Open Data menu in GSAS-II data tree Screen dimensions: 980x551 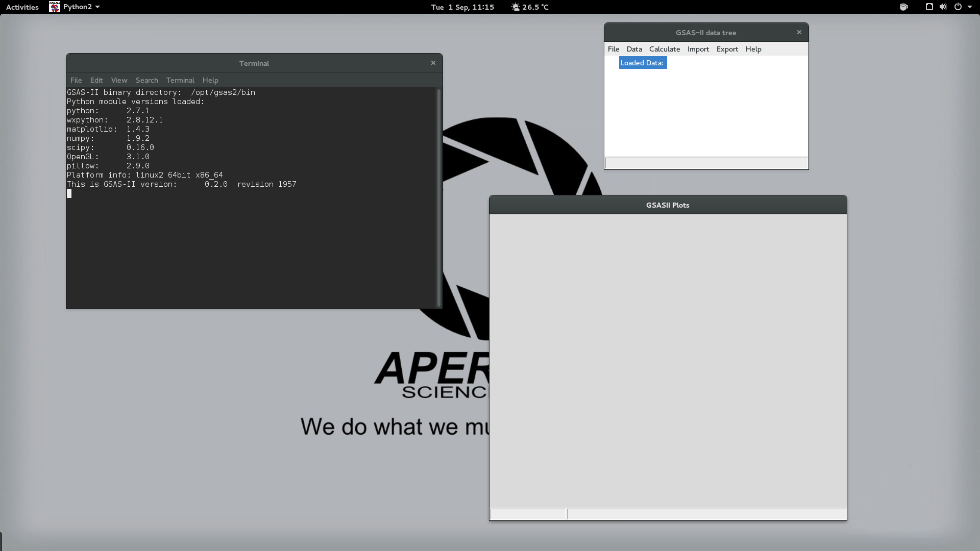[634, 49]
